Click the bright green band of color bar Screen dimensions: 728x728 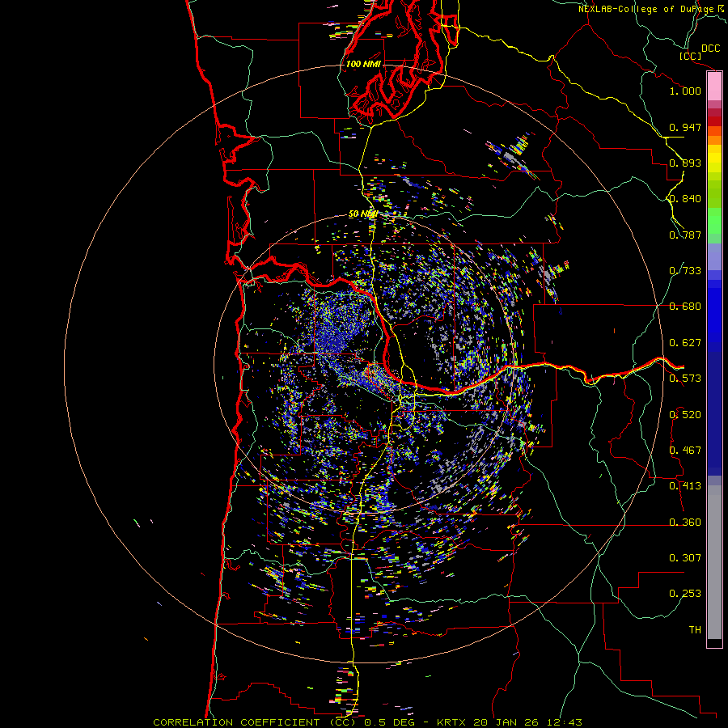[x=714, y=221]
